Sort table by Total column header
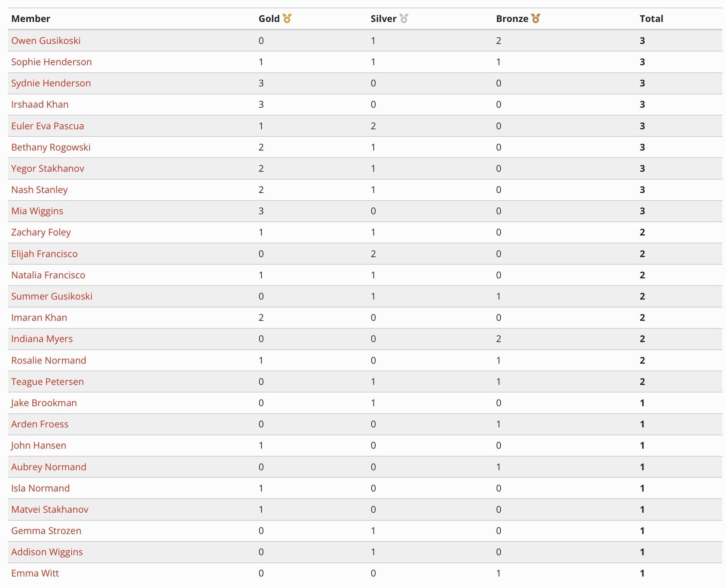The image size is (726, 588). pos(651,19)
